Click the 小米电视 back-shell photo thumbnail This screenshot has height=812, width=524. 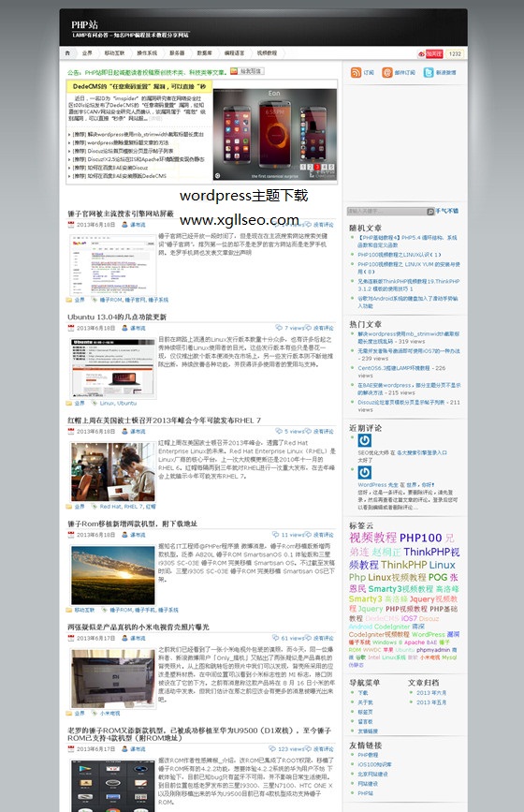pyautogui.click(x=113, y=678)
